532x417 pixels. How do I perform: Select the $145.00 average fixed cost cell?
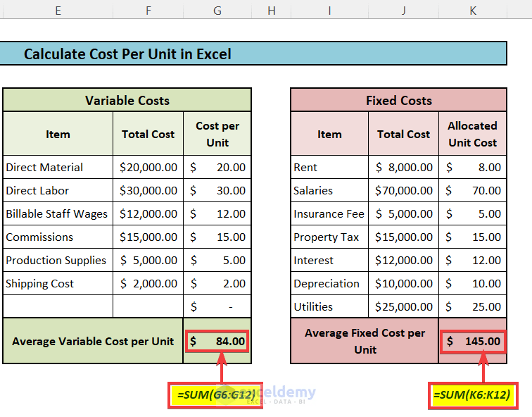pos(473,341)
